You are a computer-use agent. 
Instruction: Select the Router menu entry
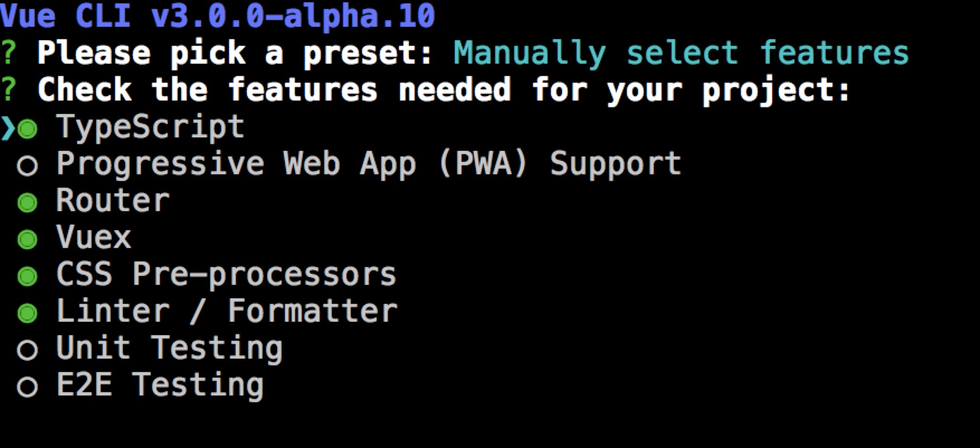pyautogui.click(x=112, y=201)
